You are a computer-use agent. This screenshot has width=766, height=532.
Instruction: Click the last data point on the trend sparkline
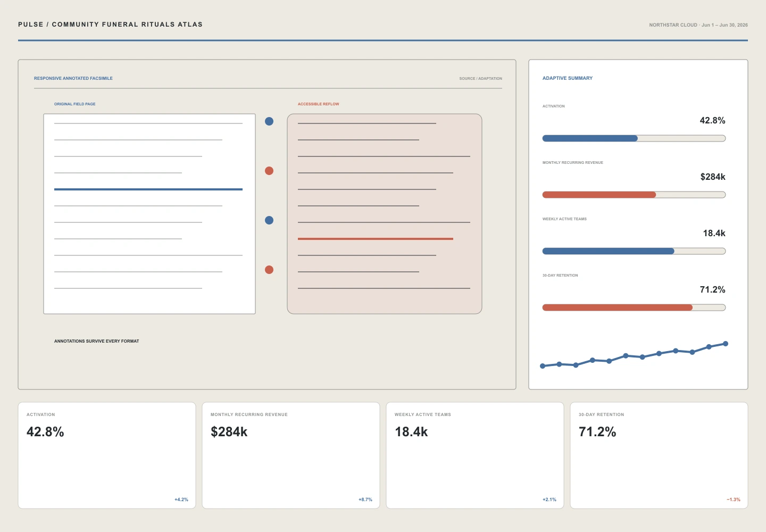pyautogui.click(x=726, y=344)
